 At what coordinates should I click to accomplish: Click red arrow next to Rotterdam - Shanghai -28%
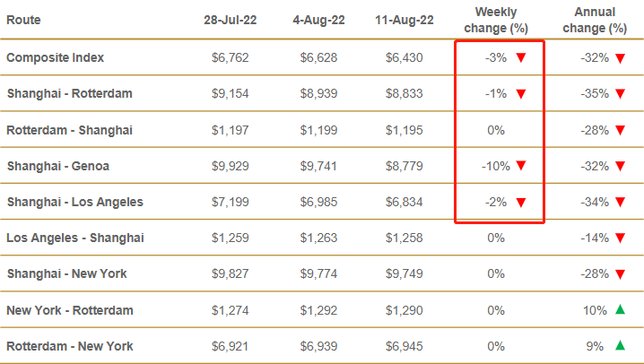619,130
